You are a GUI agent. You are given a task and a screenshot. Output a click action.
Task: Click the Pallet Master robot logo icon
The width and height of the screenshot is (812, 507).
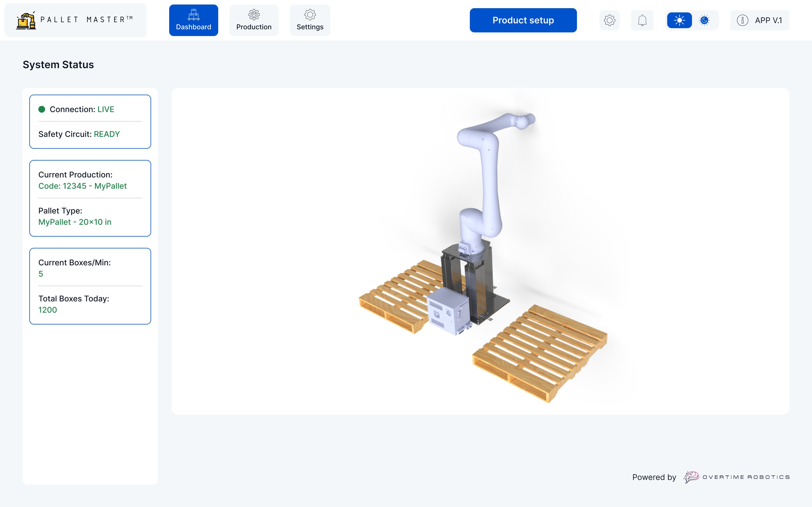click(x=26, y=21)
